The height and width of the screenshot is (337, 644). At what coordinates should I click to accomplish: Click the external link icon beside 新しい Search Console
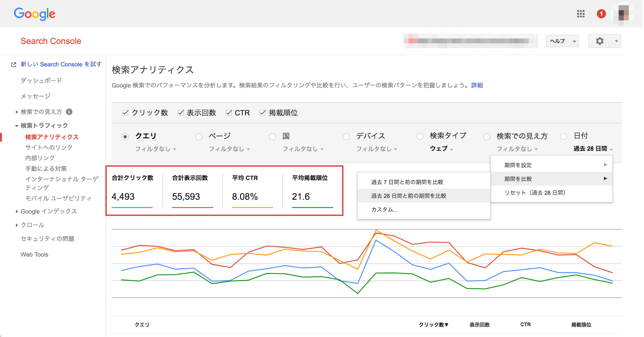[14, 64]
